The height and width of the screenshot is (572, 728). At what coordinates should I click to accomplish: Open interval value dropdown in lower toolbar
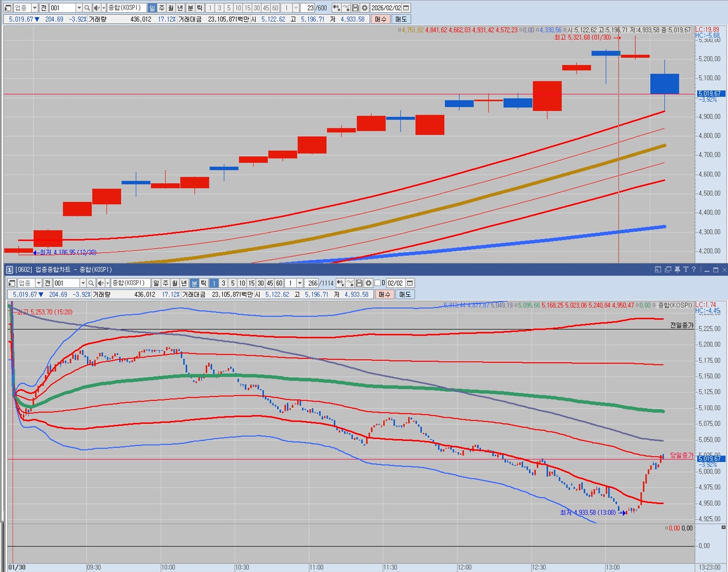pyautogui.click(x=300, y=283)
